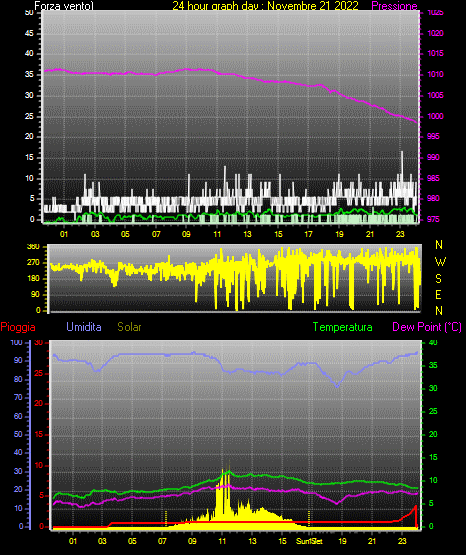Click the 270 degree wind direction tick
This screenshot has width=466, height=555.
coord(33,263)
